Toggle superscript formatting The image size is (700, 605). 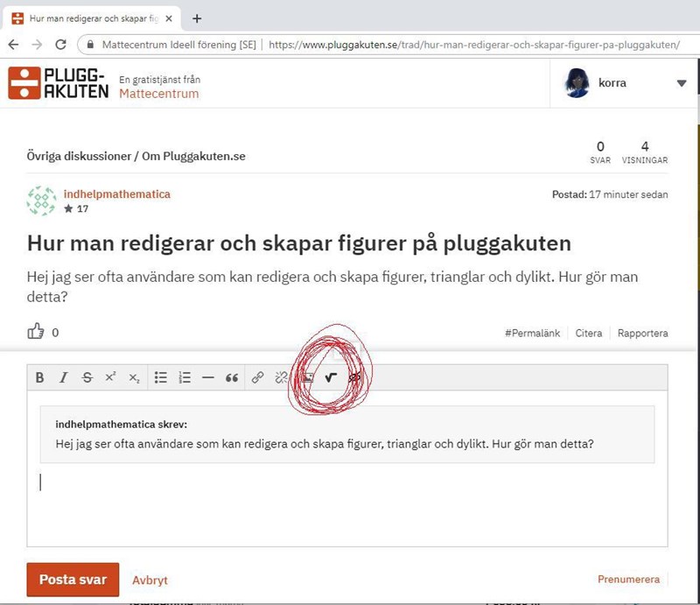point(110,378)
